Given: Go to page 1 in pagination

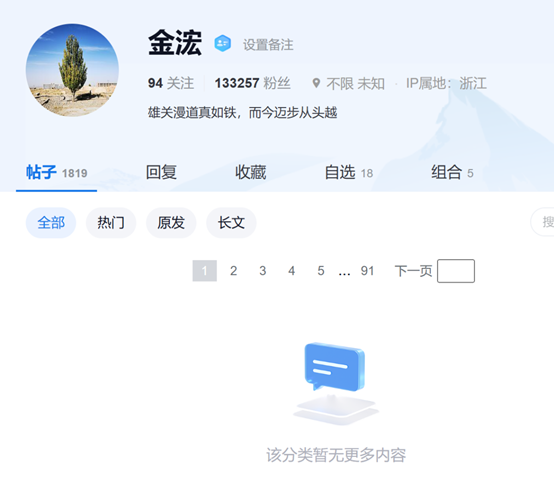Looking at the screenshot, I should click(205, 271).
